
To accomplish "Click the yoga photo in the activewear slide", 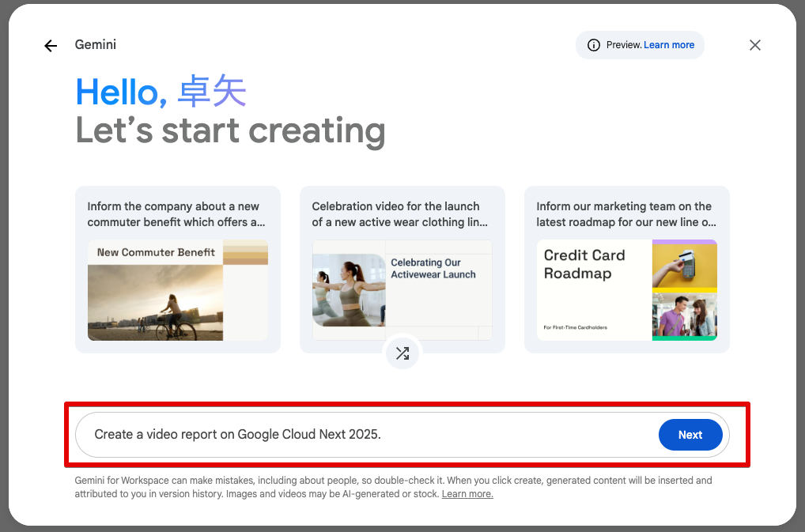I will [x=349, y=290].
